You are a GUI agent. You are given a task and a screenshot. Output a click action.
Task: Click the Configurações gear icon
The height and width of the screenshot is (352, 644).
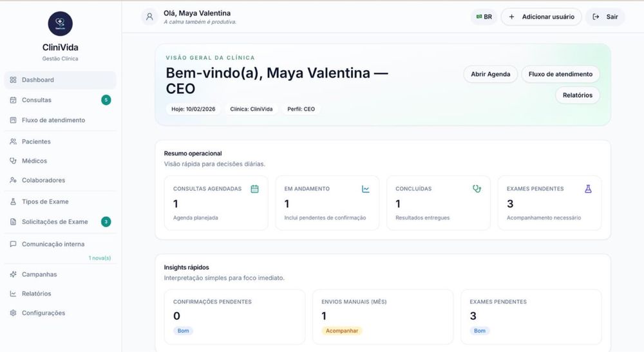[x=13, y=313]
